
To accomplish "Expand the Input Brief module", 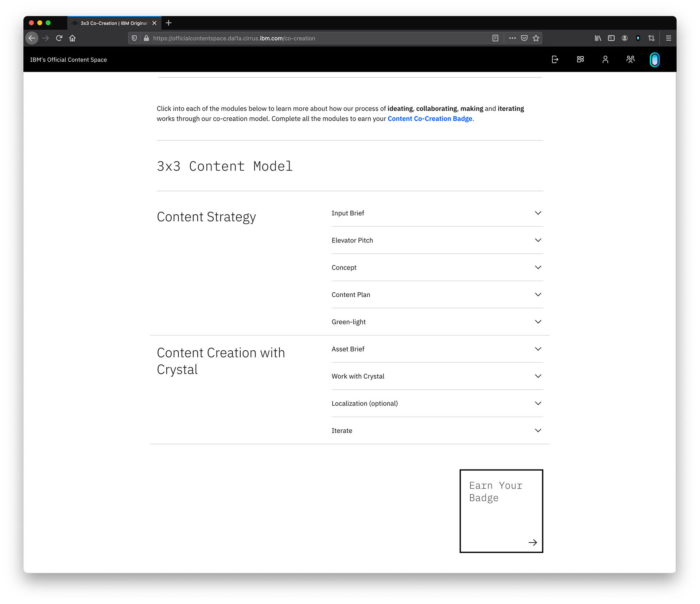I will click(x=437, y=213).
